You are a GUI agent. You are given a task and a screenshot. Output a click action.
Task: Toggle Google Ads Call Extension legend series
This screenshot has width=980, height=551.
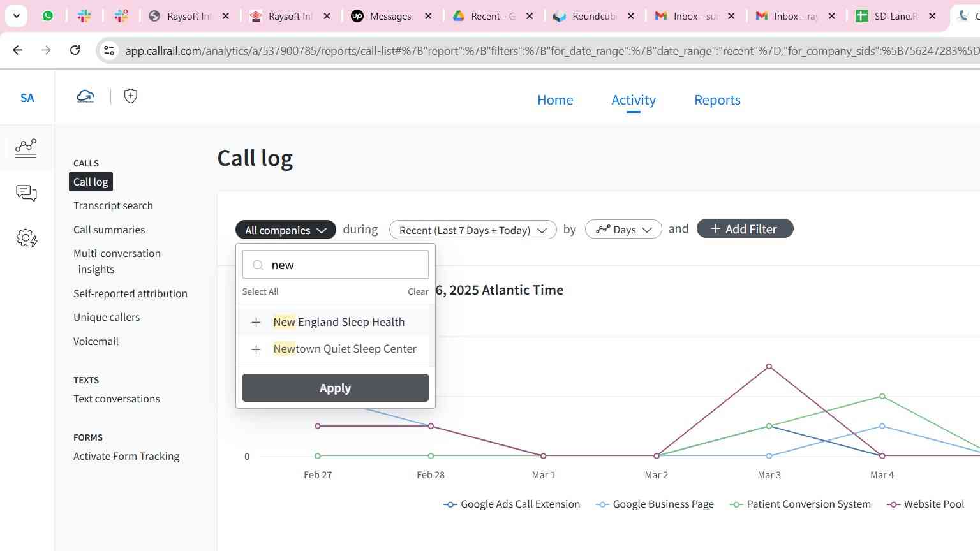point(512,504)
